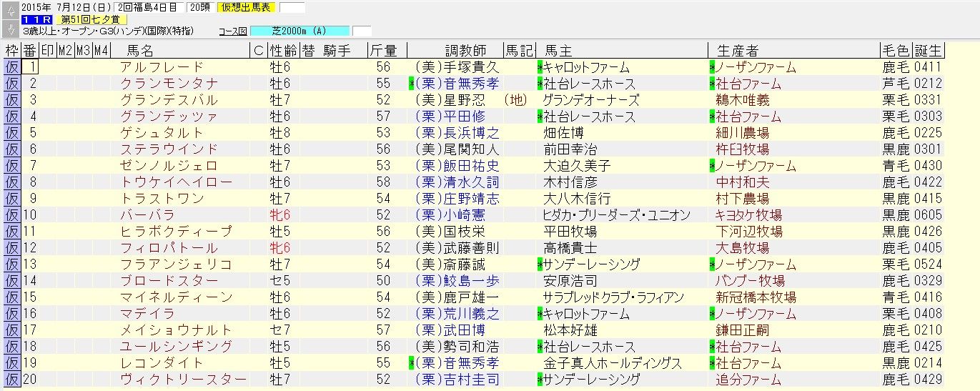
Task: Open horse マイネルディーン
Action: tap(176, 297)
